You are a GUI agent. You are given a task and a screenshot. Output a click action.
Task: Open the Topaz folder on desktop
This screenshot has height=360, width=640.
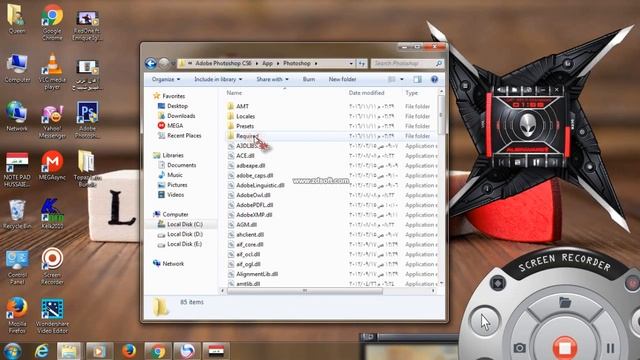pyautogui.click(x=87, y=168)
